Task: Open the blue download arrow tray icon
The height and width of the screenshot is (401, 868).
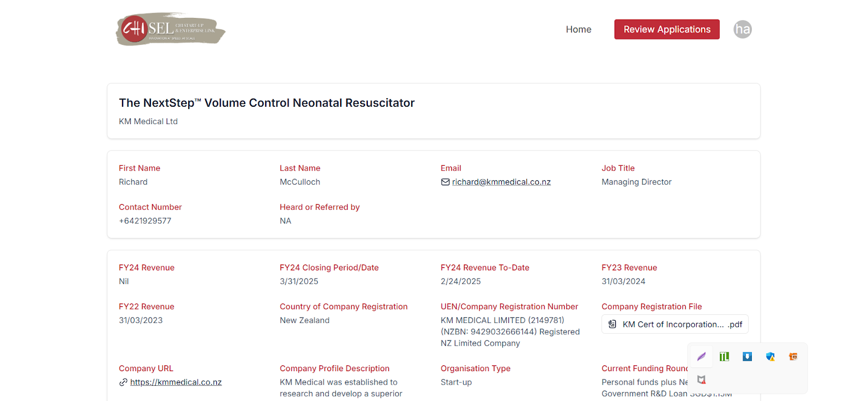Action: [x=747, y=357]
